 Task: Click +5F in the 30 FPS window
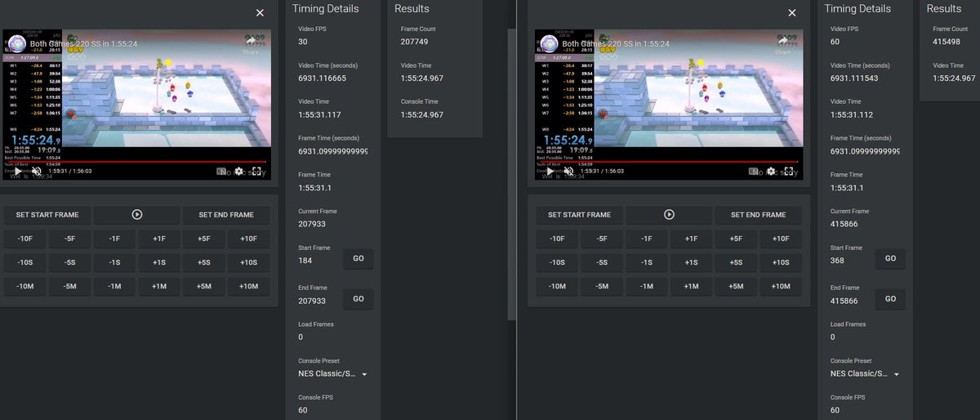(204, 239)
